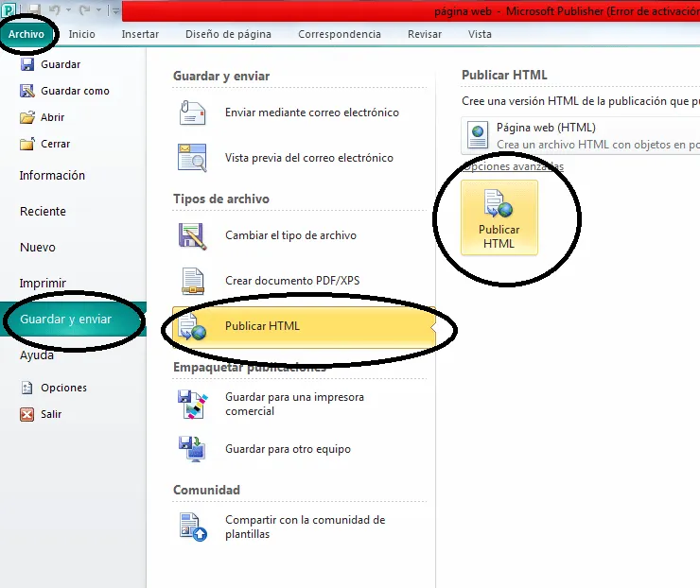Switch to the Inicio tab
The width and height of the screenshot is (700, 588).
pos(81,34)
